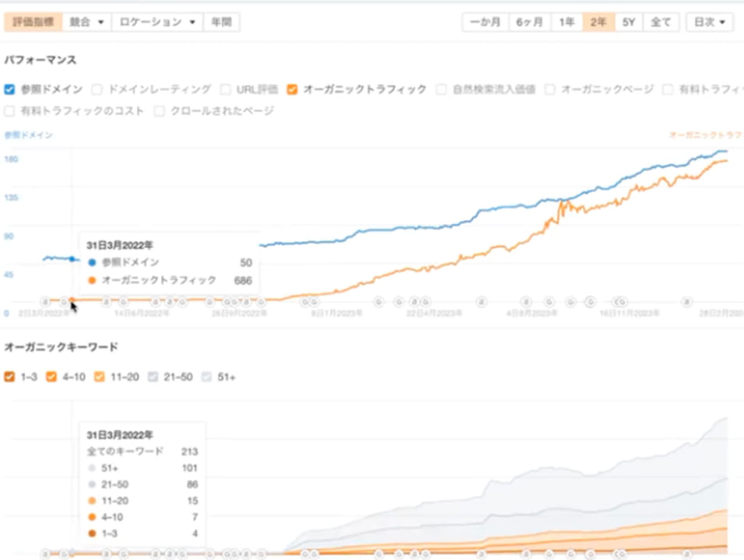744x560 pixels.
Task: Open the 日次 interval dropdown
Action: coord(710,23)
